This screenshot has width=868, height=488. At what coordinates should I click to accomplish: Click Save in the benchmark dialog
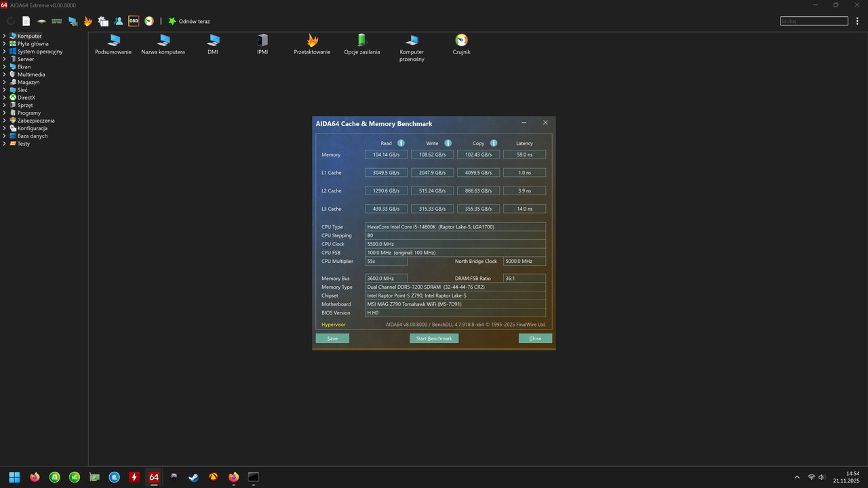[332, 338]
